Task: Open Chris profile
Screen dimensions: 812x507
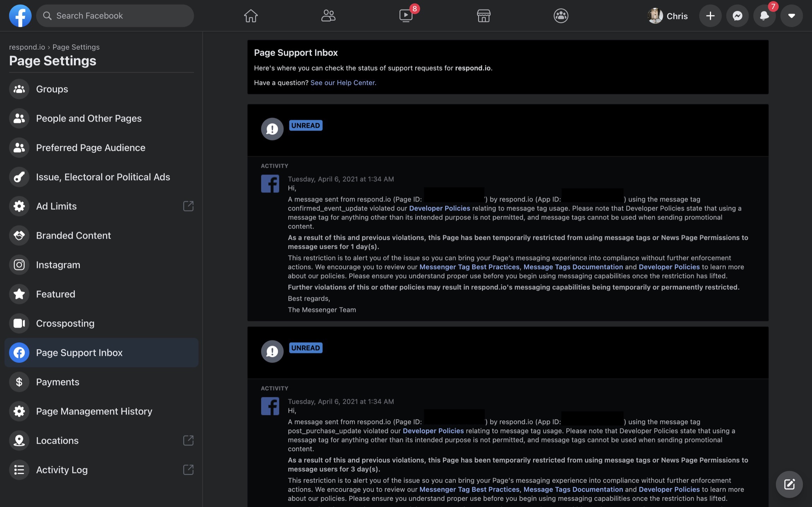Action: pos(668,16)
